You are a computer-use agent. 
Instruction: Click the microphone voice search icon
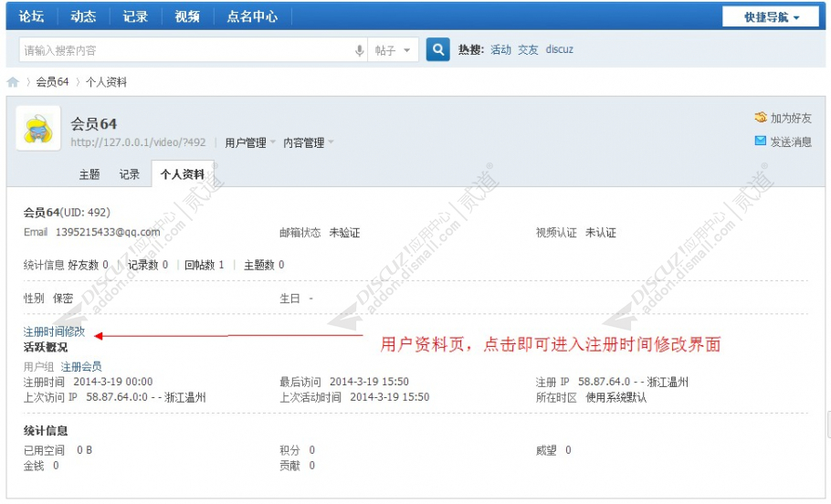click(359, 50)
